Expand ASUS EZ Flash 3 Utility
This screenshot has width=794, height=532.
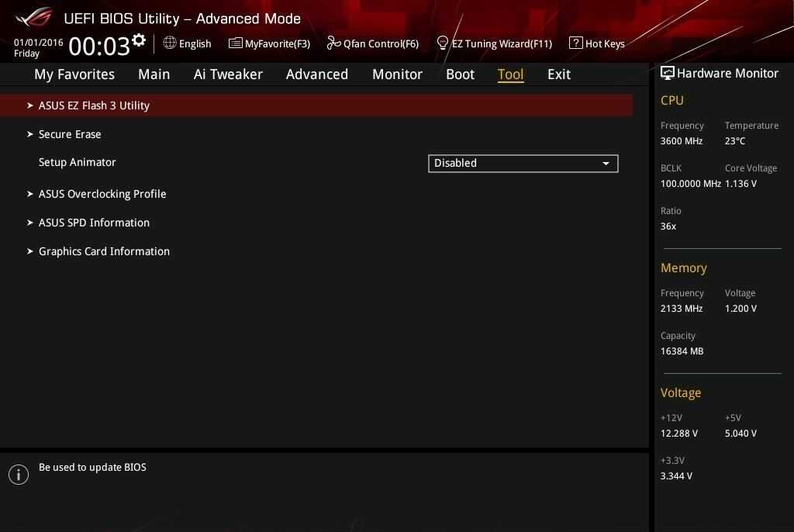click(x=94, y=105)
